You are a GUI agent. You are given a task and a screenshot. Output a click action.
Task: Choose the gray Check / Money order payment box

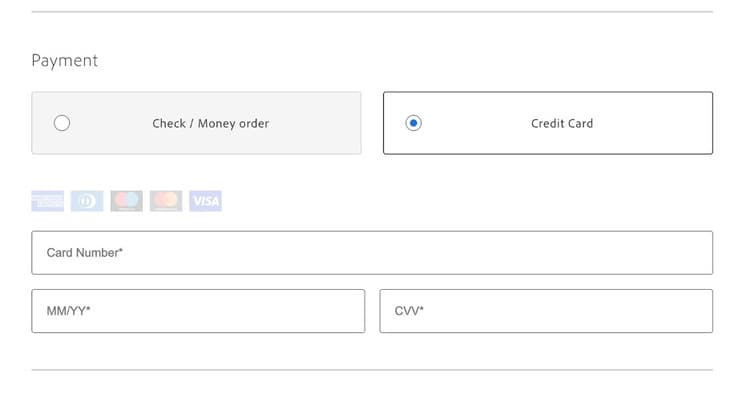click(196, 123)
